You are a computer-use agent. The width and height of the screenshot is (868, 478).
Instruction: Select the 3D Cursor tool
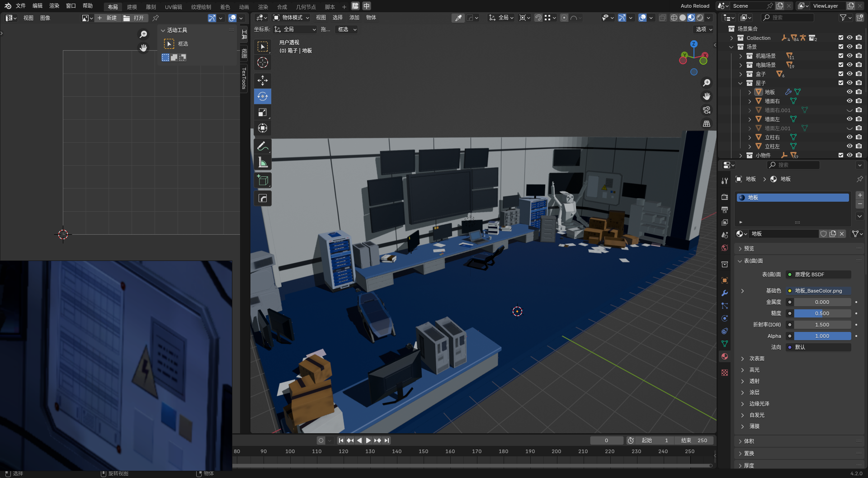[262, 62]
